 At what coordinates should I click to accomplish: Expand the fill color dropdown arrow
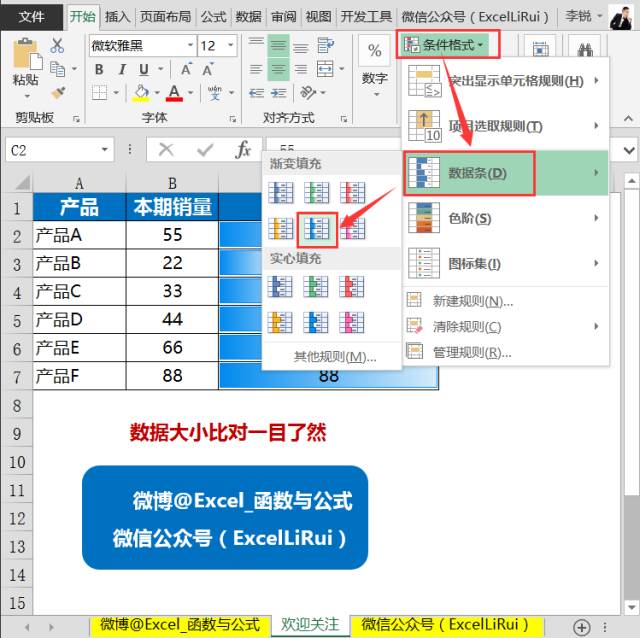tap(157, 93)
